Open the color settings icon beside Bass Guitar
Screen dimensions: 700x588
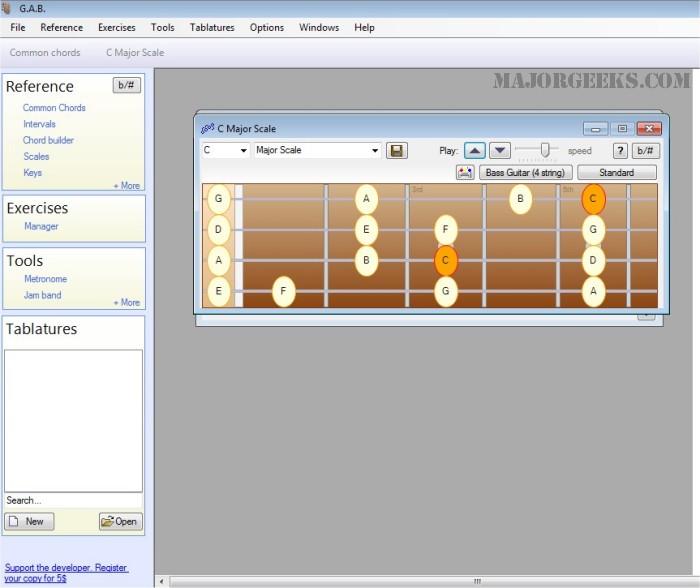[465, 172]
